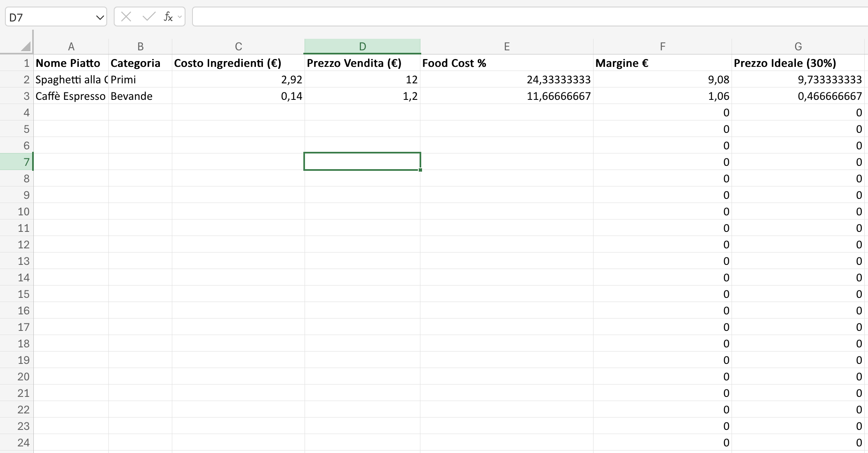Click the fill handle of selected cell D7

pyautogui.click(x=420, y=170)
